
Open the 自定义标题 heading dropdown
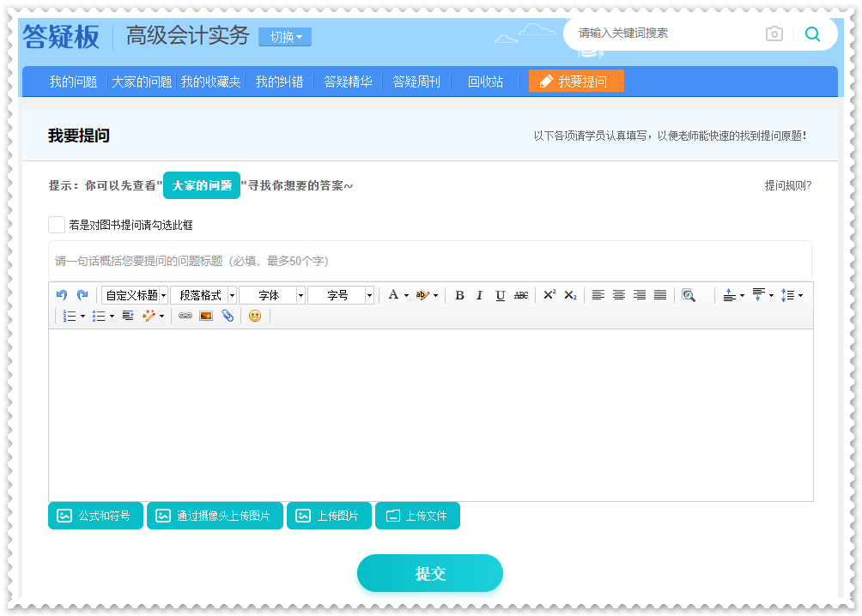(134, 295)
